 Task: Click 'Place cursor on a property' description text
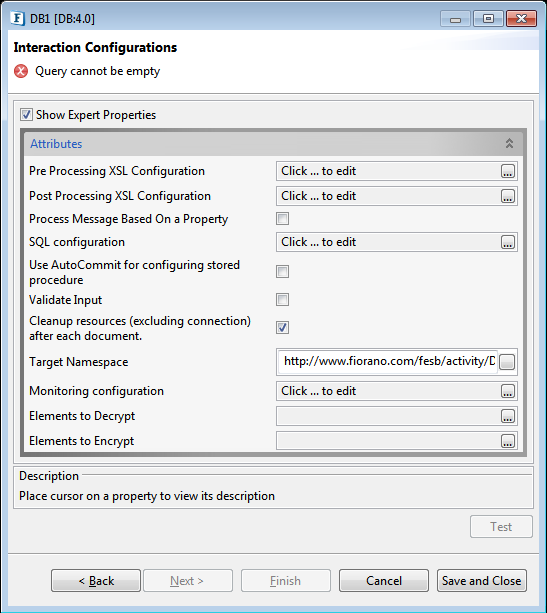coord(147,496)
